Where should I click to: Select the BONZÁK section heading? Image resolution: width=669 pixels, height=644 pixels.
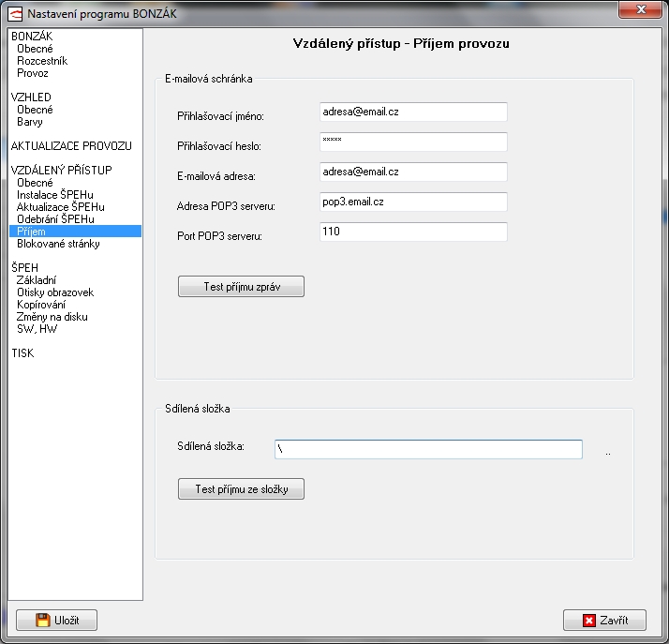click(x=32, y=37)
